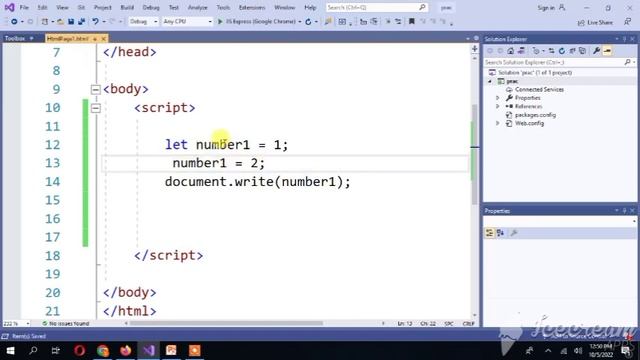Viewport: 640px width, 360px height.
Task: Click the editor vertical scrollbar thumb
Action: click(474, 154)
